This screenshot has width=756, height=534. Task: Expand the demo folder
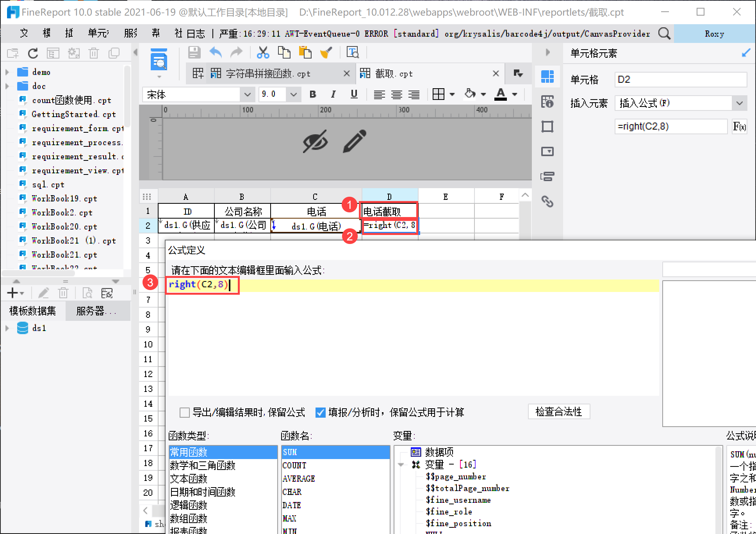pyautogui.click(x=7, y=72)
